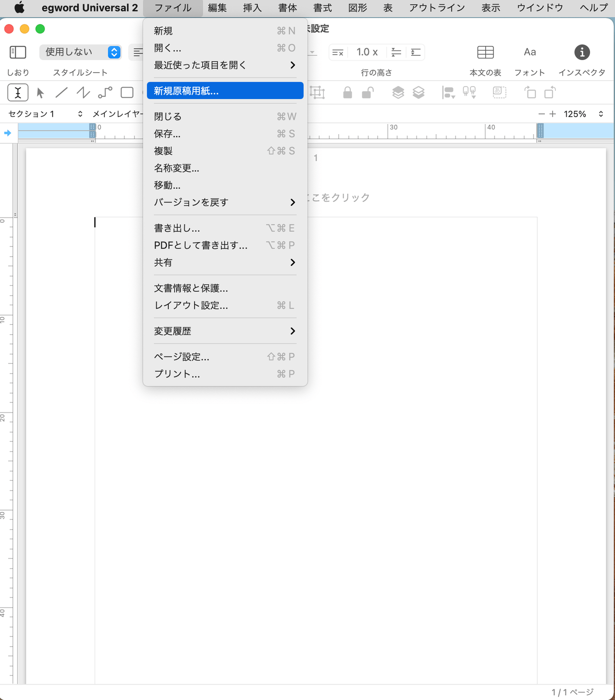
Task: Switch to the arrow selection tool
Action: tap(40, 92)
